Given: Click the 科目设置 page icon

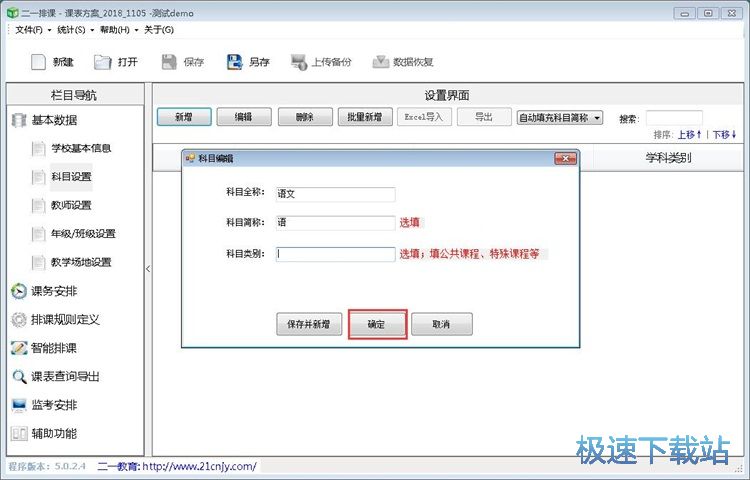Looking at the screenshot, I should 38,177.
